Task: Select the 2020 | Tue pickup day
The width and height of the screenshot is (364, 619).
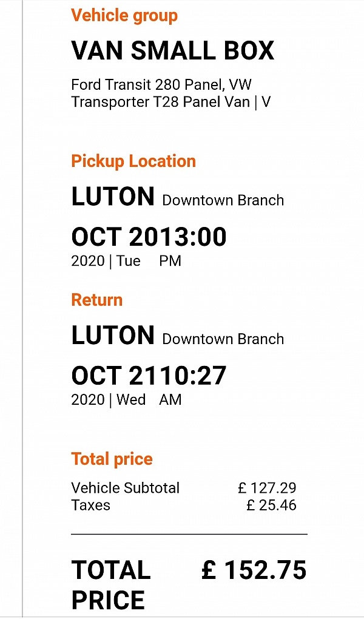Action: (106, 262)
